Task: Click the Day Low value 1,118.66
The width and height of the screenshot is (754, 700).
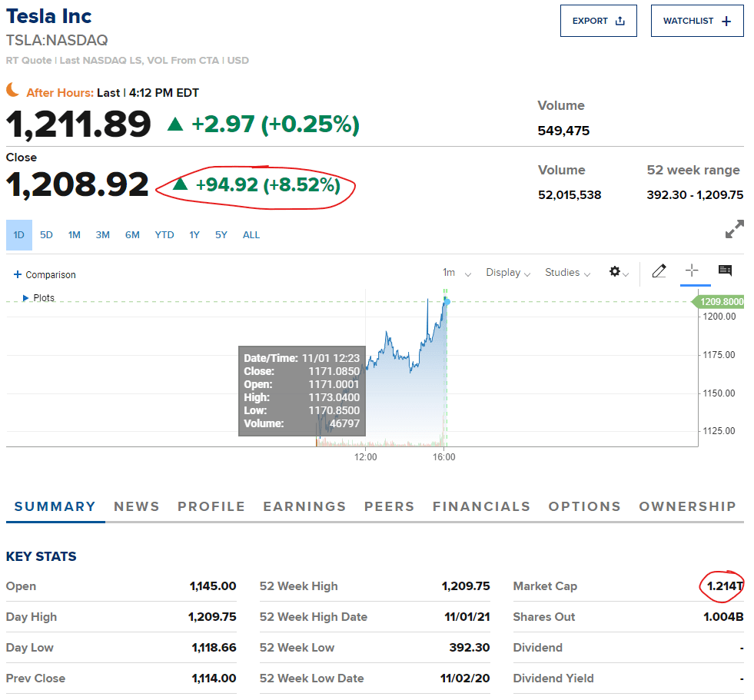Action: 214,648
